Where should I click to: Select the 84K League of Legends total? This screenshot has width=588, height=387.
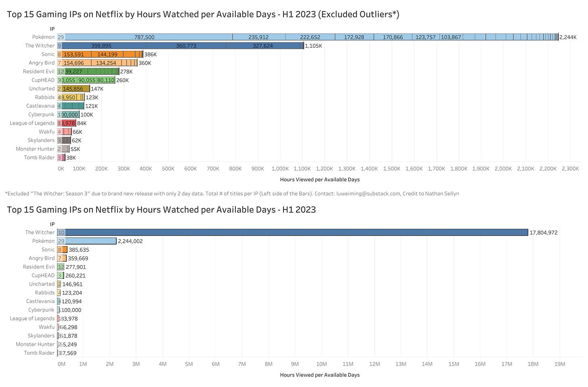pos(82,123)
